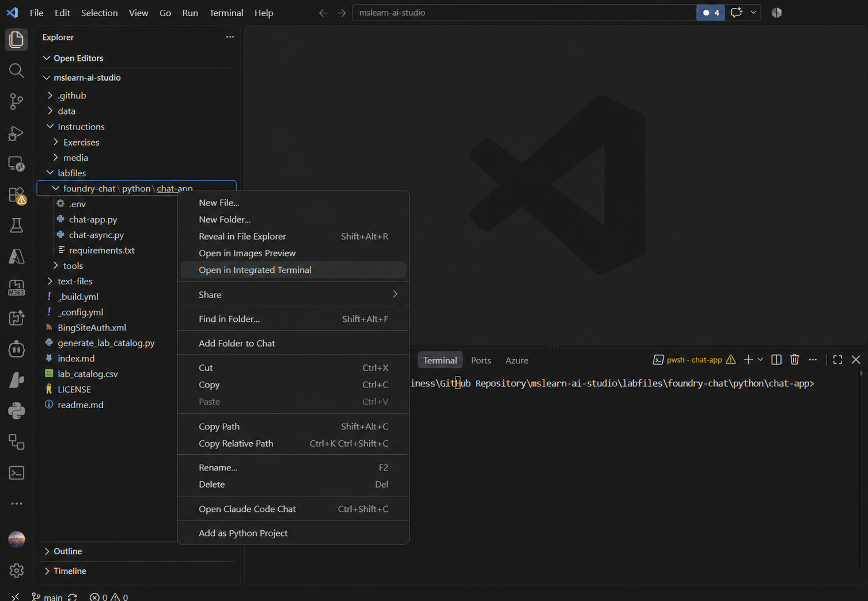The image size is (868, 601).
Task: Collapse the Instructions folder
Action: [50, 127]
